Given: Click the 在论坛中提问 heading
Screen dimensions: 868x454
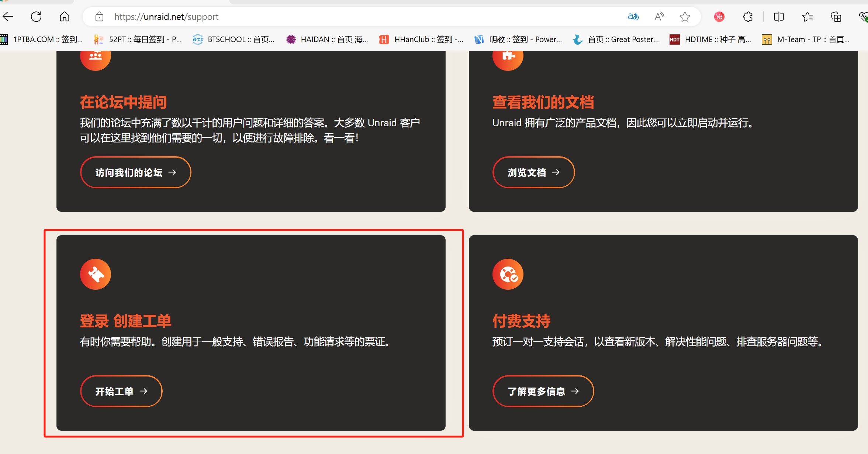Looking at the screenshot, I should point(123,102).
